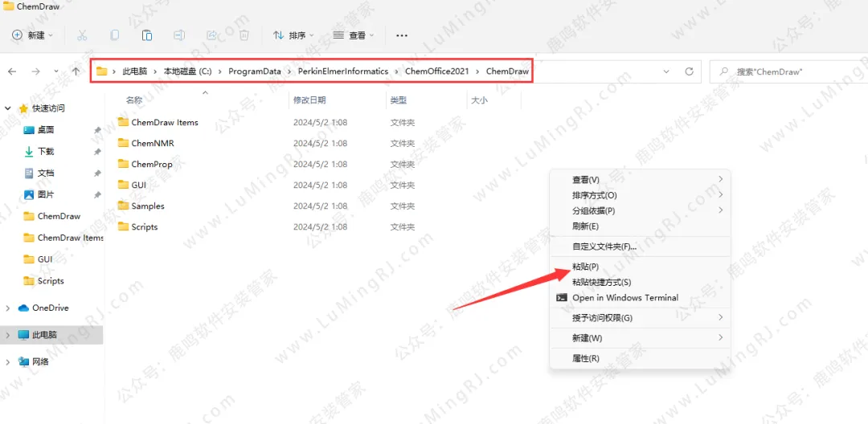Open the three-dots more options menu
This screenshot has width=868, height=424.
402,35
